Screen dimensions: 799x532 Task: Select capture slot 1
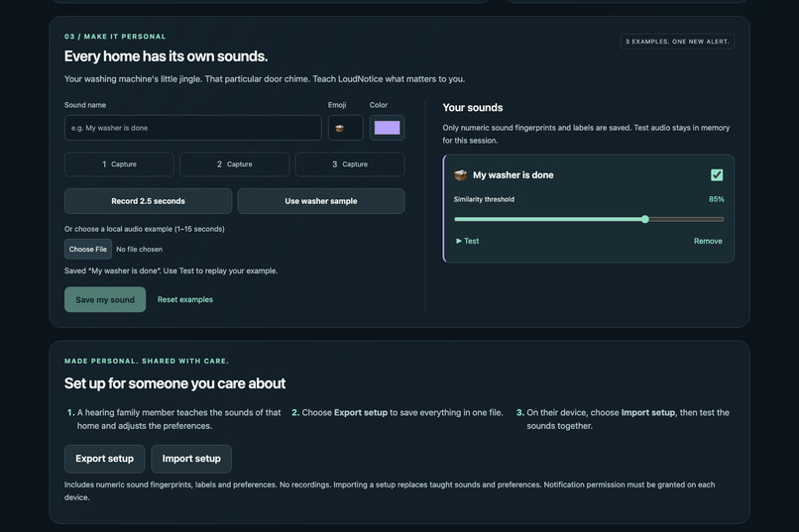(x=119, y=164)
